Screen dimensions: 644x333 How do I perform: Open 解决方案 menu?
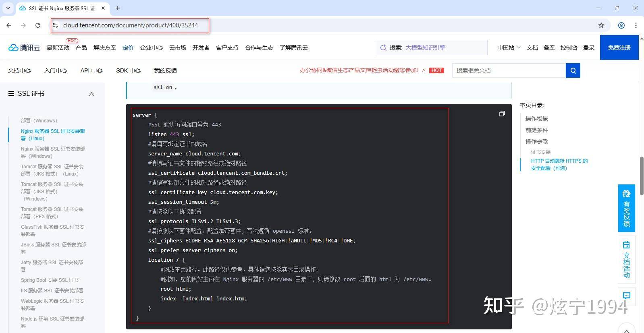[x=105, y=48]
